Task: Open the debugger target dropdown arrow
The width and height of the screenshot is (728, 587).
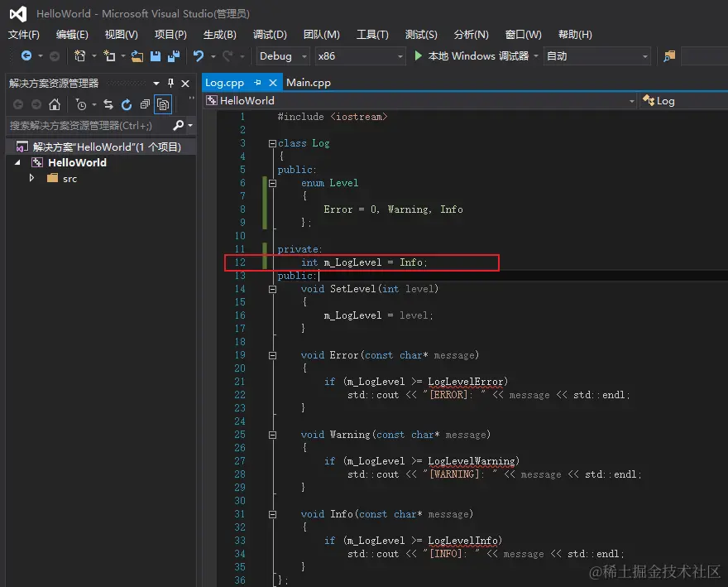Action: [536, 56]
